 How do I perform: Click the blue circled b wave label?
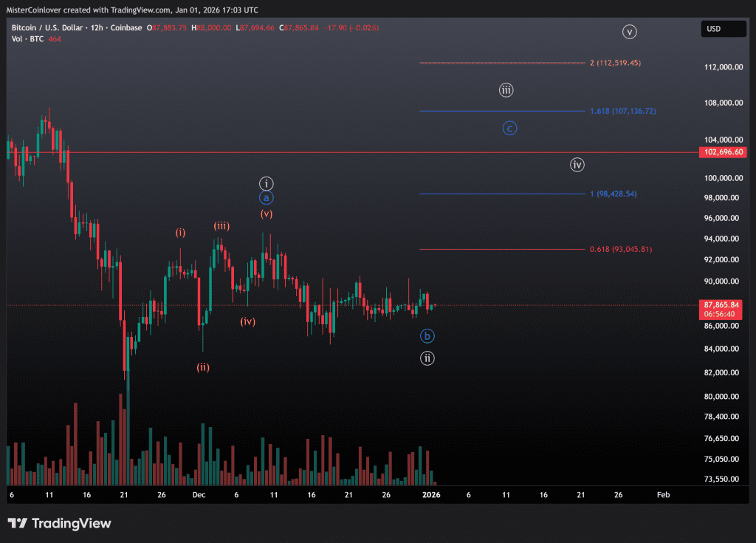(x=427, y=336)
